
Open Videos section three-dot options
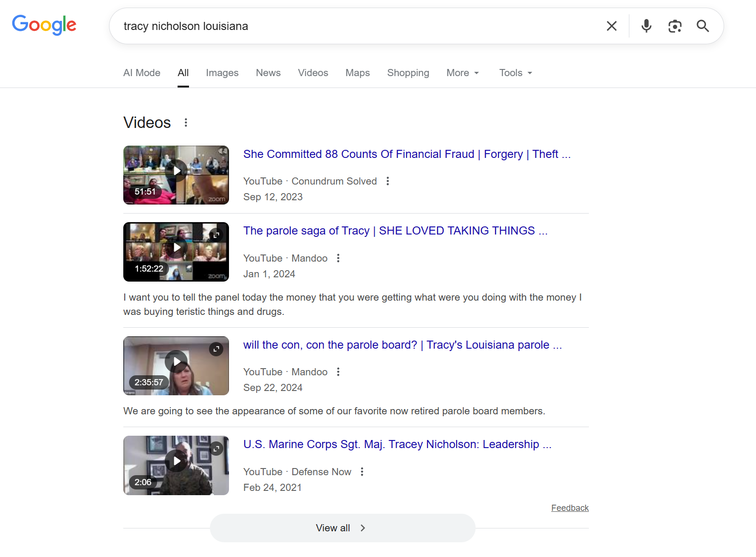(x=186, y=123)
